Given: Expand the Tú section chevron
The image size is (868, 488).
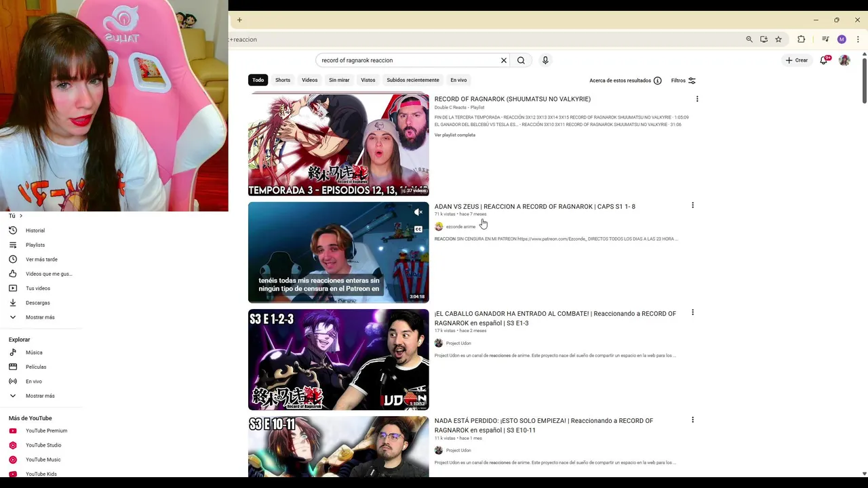Looking at the screenshot, I should coord(20,216).
